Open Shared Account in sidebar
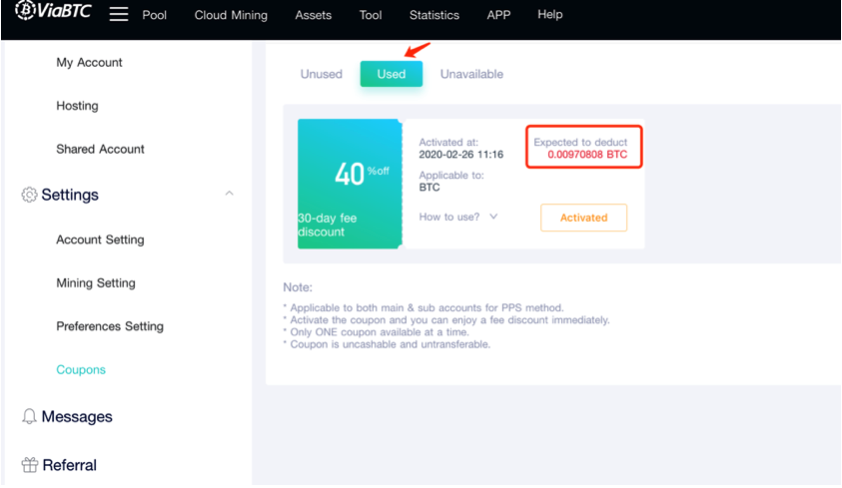842x488 pixels. pyautogui.click(x=100, y=149)
